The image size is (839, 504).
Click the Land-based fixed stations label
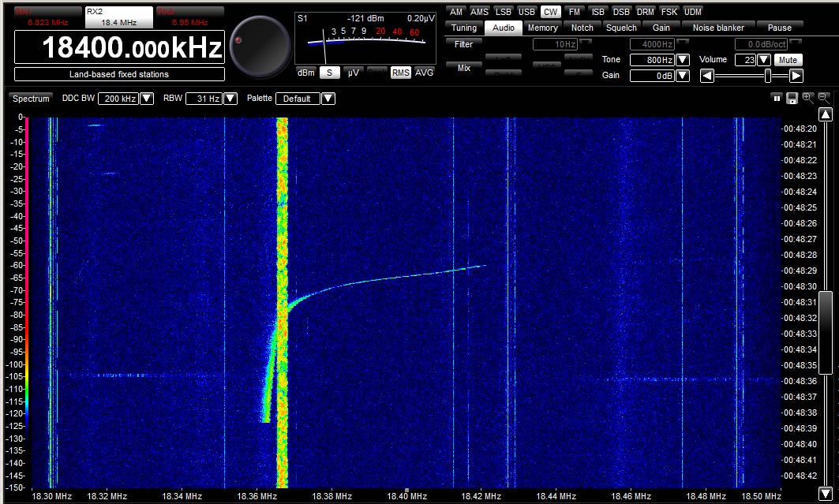(x=119, y=74)
